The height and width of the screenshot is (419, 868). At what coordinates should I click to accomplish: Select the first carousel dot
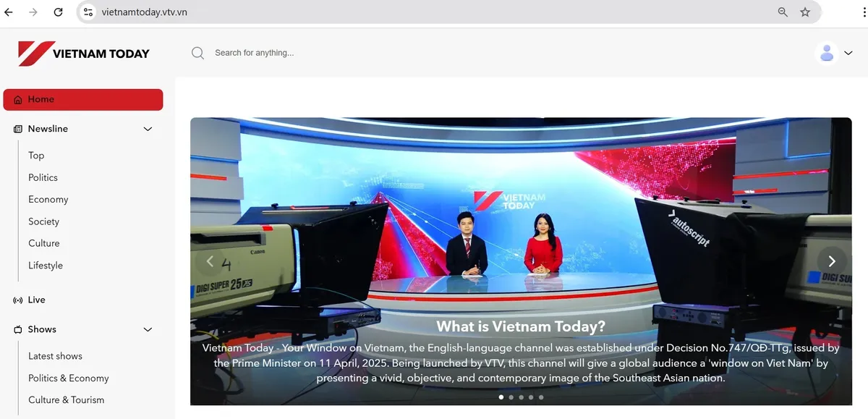[501, 397]
